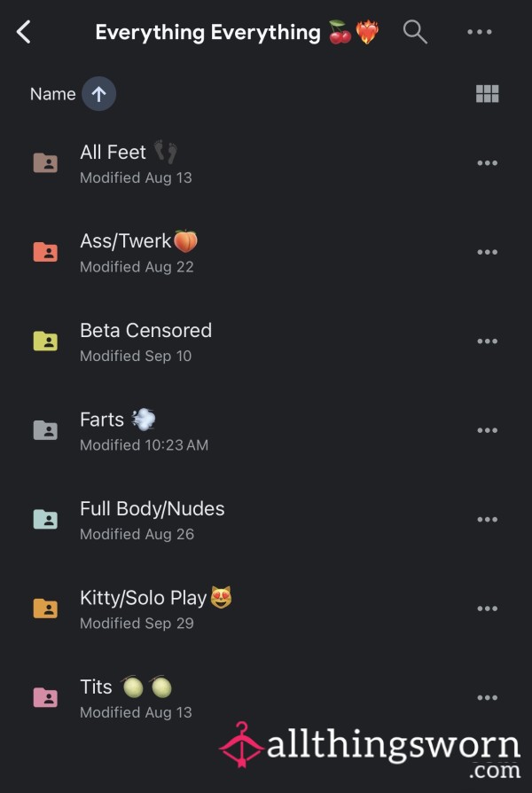Click the brown All Feet folder icon

point(45,162)
